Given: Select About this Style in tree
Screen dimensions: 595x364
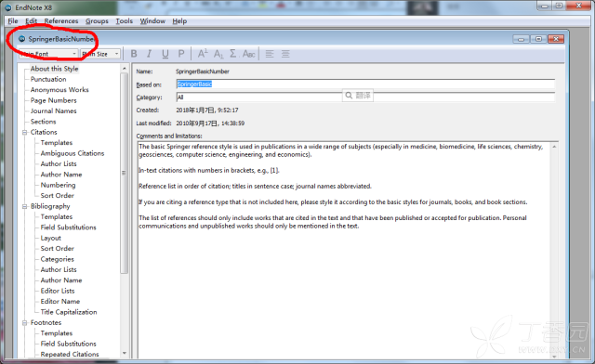Looking at the screenshot, I should click(54, 69).
